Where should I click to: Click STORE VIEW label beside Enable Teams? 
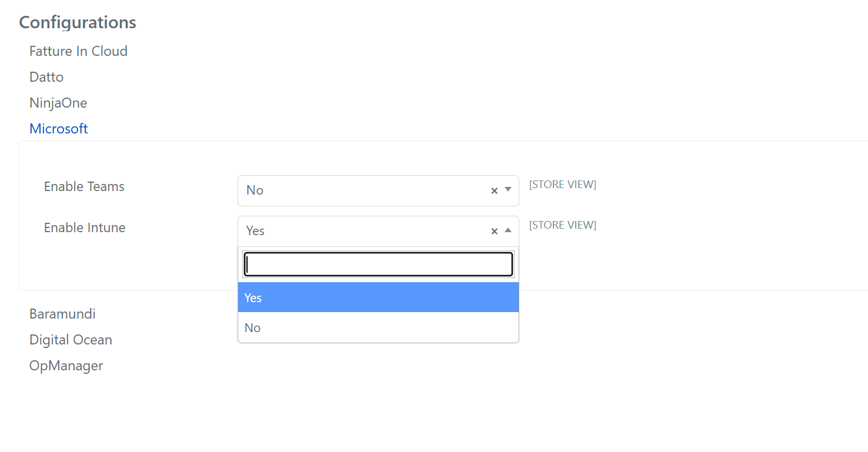tap(563, 185)
